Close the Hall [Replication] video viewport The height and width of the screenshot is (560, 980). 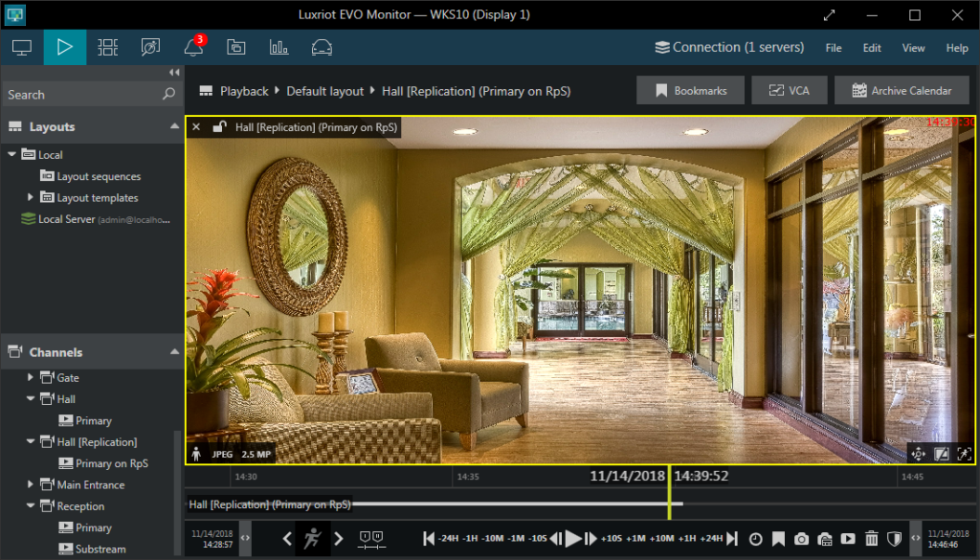(x=196, y=127)
